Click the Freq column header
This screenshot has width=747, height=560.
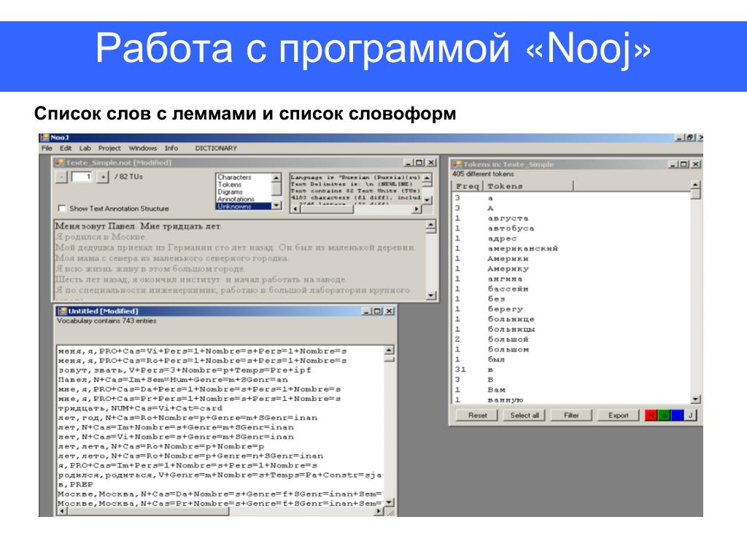(x=468, y=186)
